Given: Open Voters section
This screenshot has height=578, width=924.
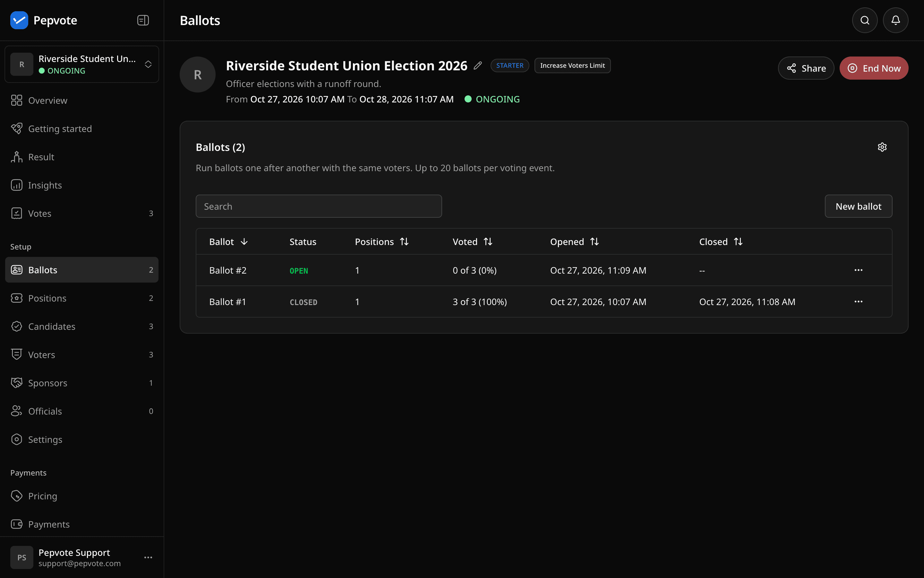Looking at the screenshot, I should pyautogui.click(x=82, y=355).
